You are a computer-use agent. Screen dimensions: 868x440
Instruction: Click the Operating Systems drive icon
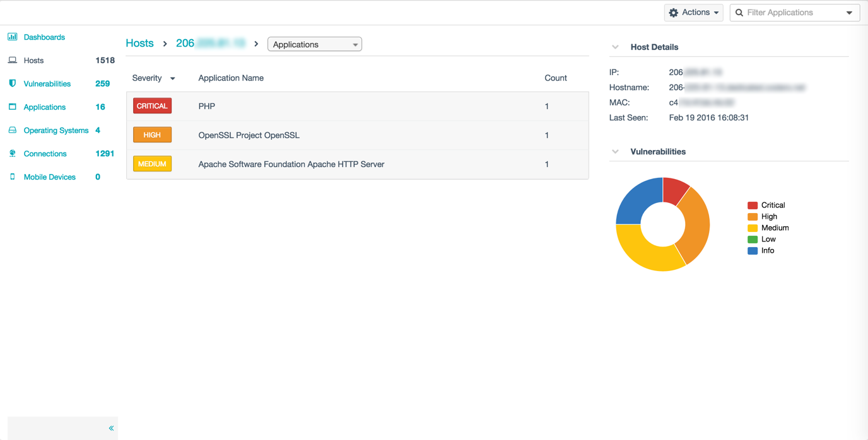pyautogui.click(x=13, y=130)
